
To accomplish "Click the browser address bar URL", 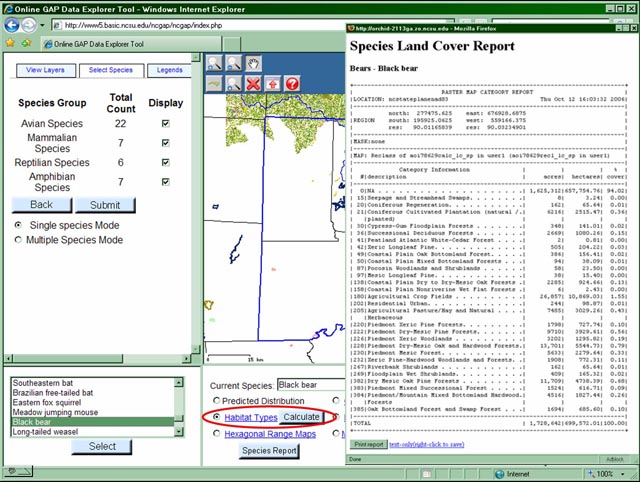I will (x=144, y=25).
